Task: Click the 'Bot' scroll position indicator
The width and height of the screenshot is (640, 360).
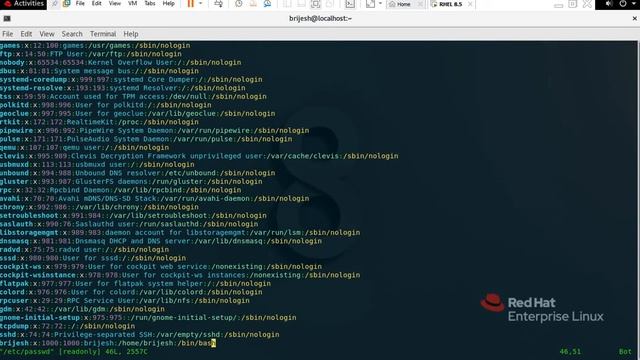Action: [x=625, y=351]
